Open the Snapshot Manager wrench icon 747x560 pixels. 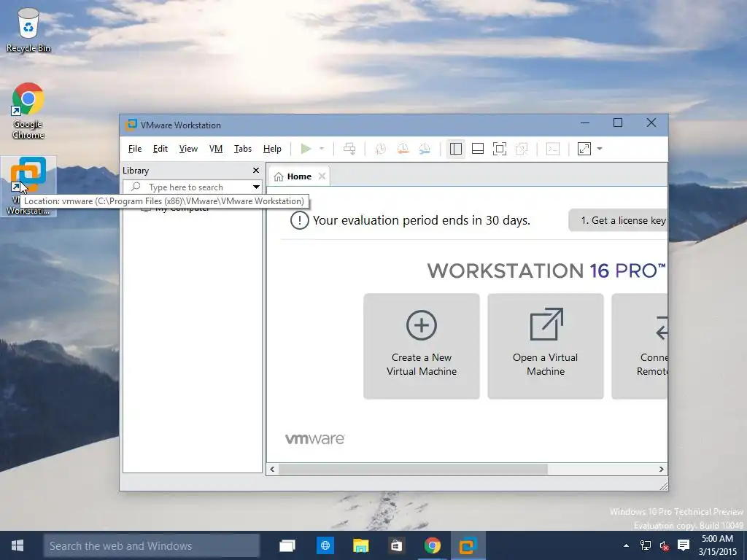pos(425,149)
